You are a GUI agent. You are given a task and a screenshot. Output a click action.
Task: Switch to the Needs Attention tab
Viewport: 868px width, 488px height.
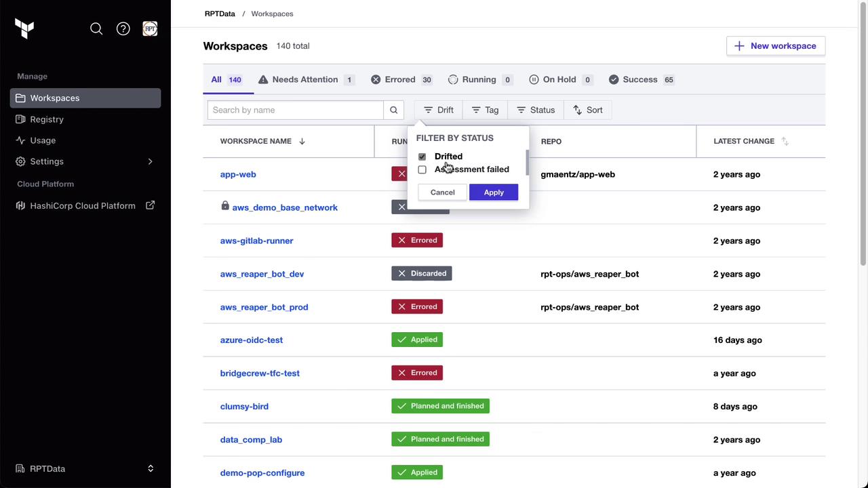(306, 79)
